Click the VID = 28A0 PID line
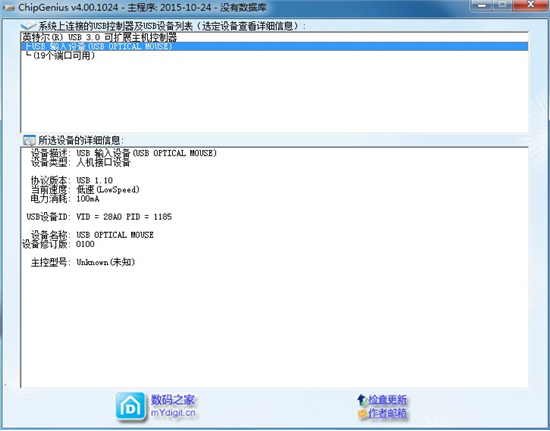Screen dimensions: 550x431 pyautogui.click(x=99, y=217)
